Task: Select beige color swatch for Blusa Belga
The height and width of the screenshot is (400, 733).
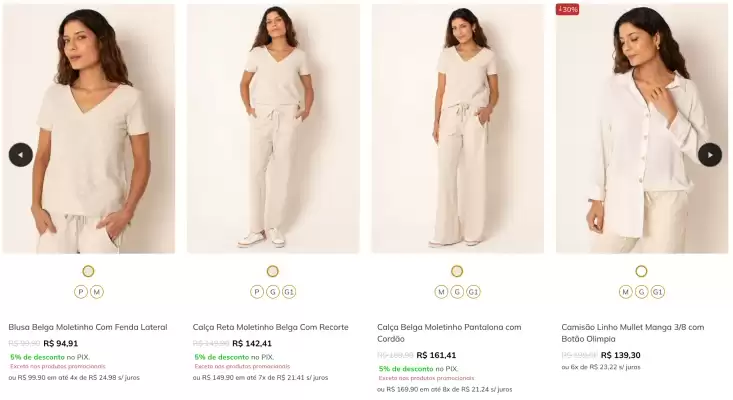Action: tap(88, 271)
